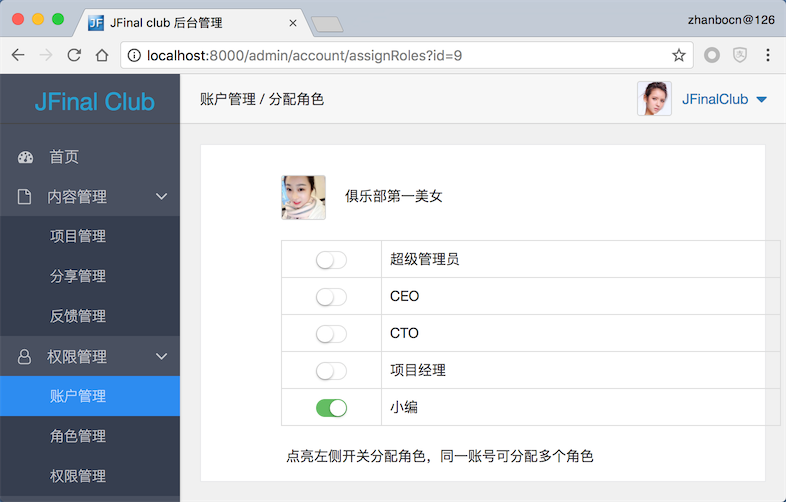Bookmark this page with the star icon
Image resolution: width=786 pixels, height=502 pixels.
(679, 55)
